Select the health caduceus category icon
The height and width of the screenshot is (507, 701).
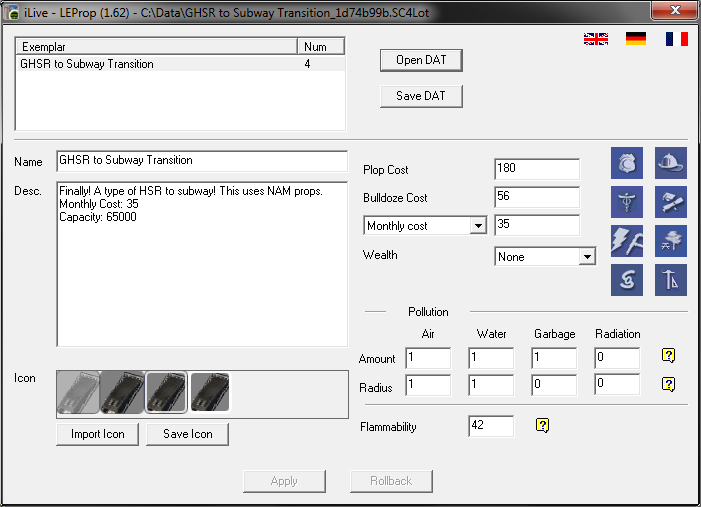627,202
